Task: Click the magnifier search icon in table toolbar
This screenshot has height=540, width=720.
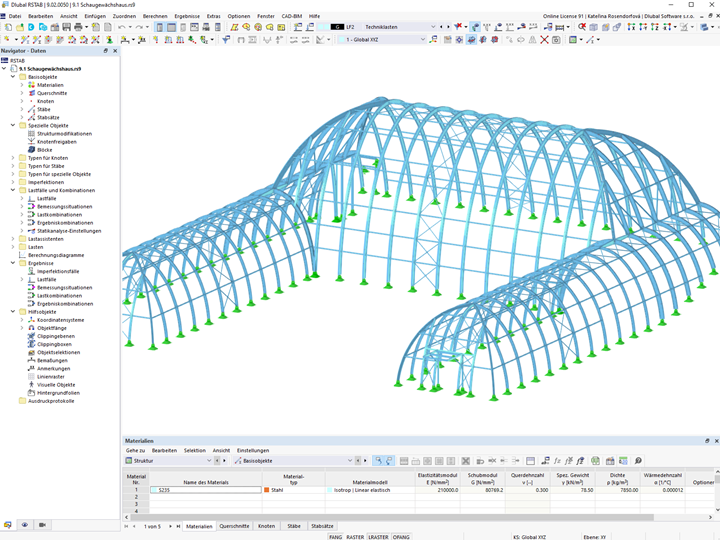Action: point(638,461)
